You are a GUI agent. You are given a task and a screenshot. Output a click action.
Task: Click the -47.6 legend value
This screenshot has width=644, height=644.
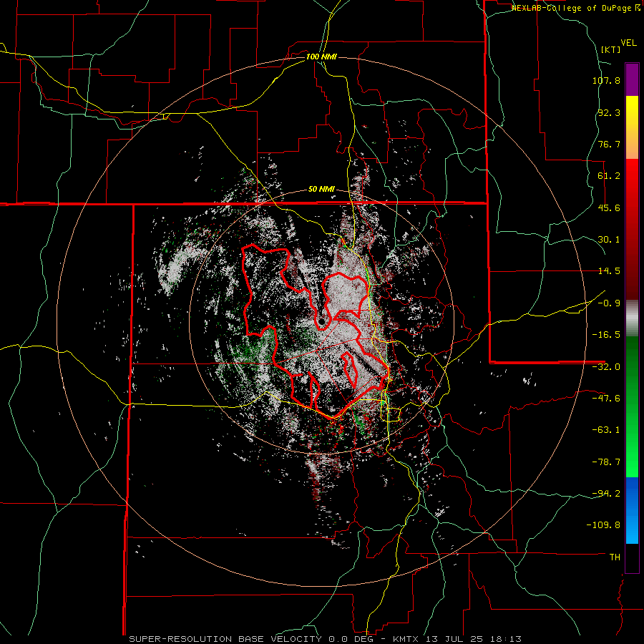click(606, 399)
